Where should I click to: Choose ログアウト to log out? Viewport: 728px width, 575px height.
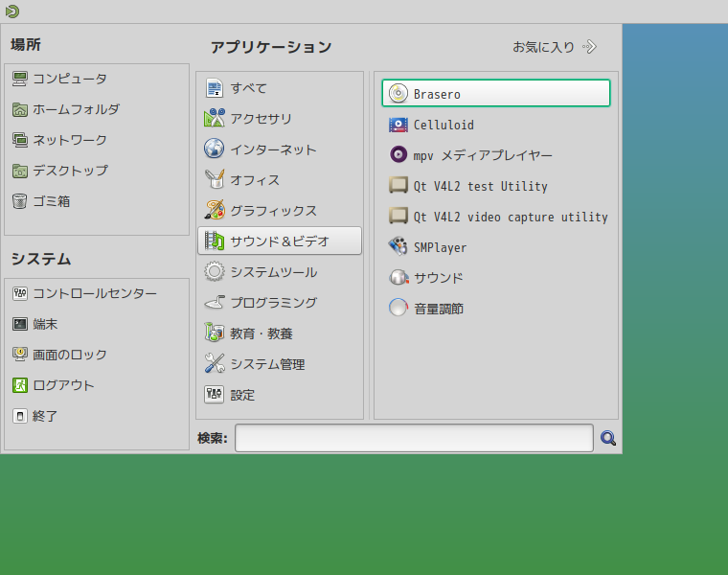click(97, 385)
